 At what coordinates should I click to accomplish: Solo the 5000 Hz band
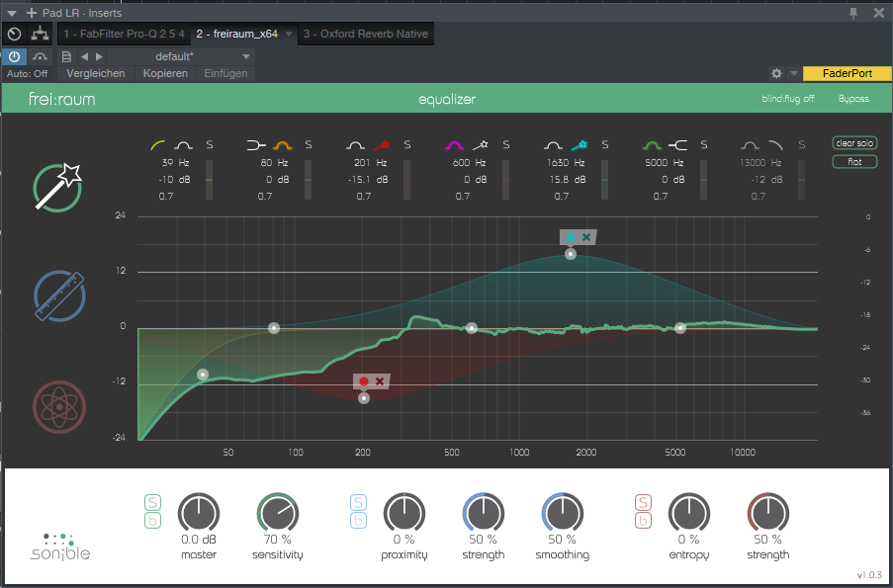click(x=704, y=145)
